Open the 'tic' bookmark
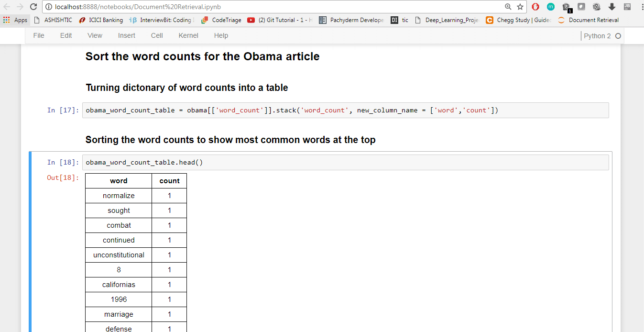 pos(400,20)
